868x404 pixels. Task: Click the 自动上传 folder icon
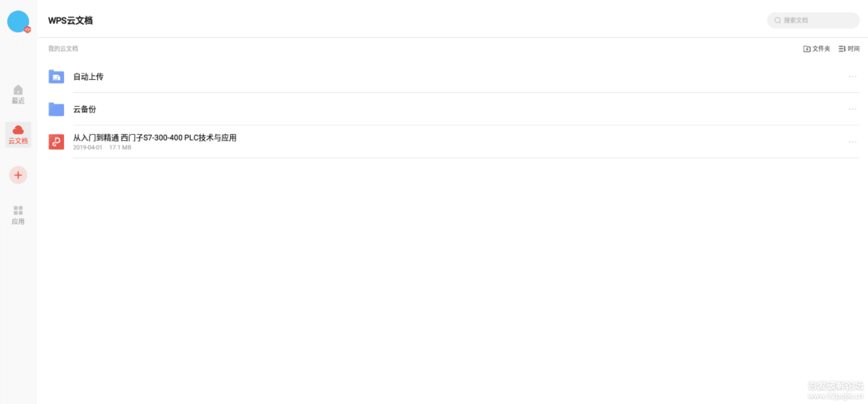[x=56, y=77]
